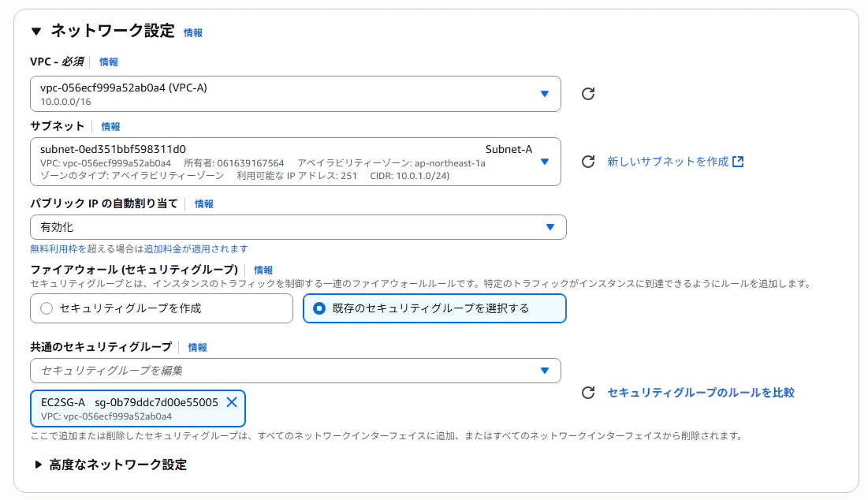
Task: Click external link icon beside 新しいサブネットを作成
Action: click(738, 162)
